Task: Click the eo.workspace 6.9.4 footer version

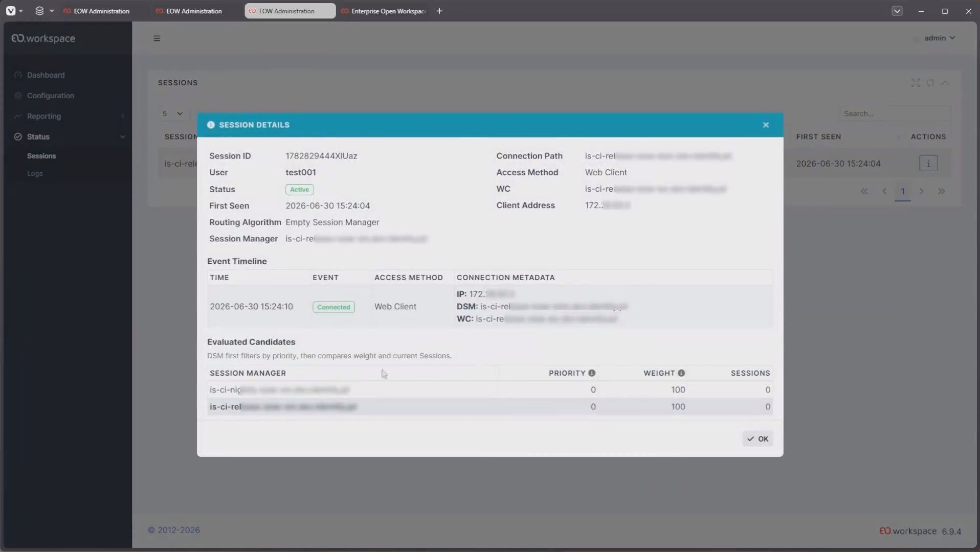Action: tap(920, 531)
